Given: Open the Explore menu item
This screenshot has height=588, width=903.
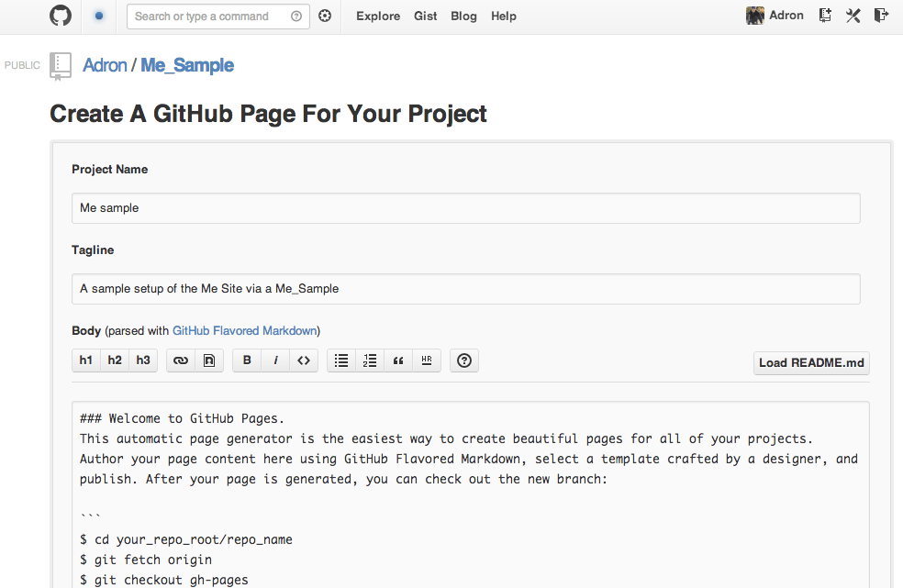Looking at the screenshot, I should coord(378,16).
